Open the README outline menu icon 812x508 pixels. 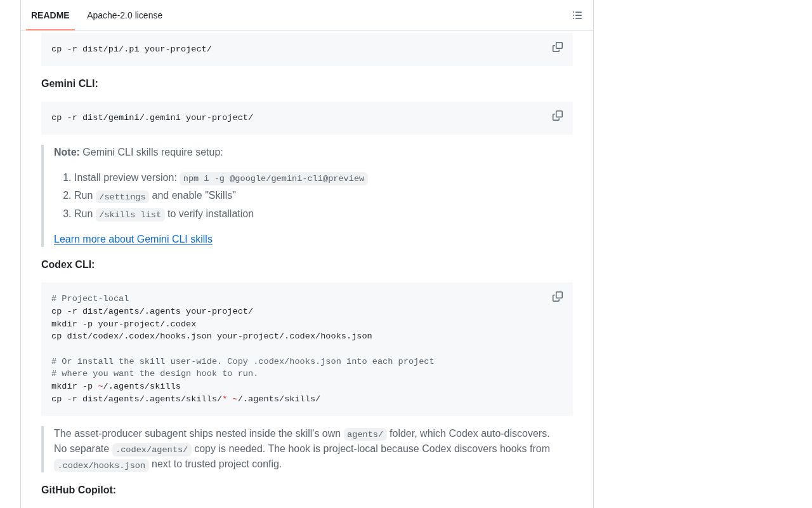tap(577, 15)
